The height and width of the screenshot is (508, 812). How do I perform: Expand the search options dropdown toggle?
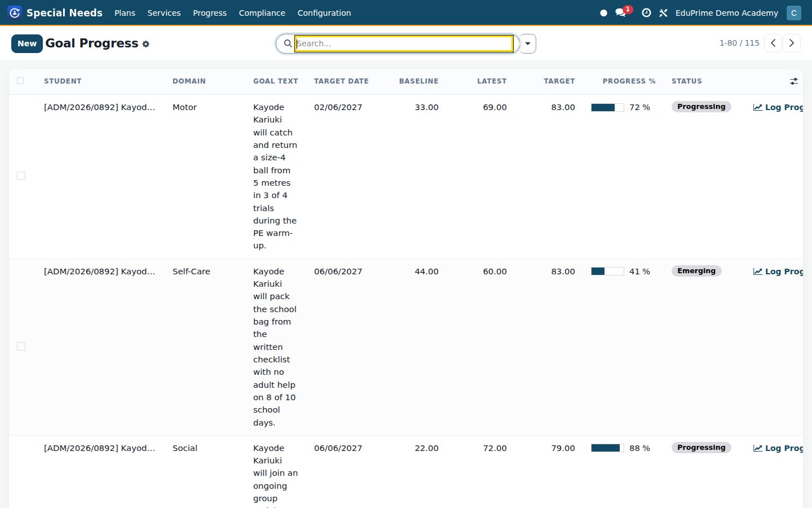528,43
